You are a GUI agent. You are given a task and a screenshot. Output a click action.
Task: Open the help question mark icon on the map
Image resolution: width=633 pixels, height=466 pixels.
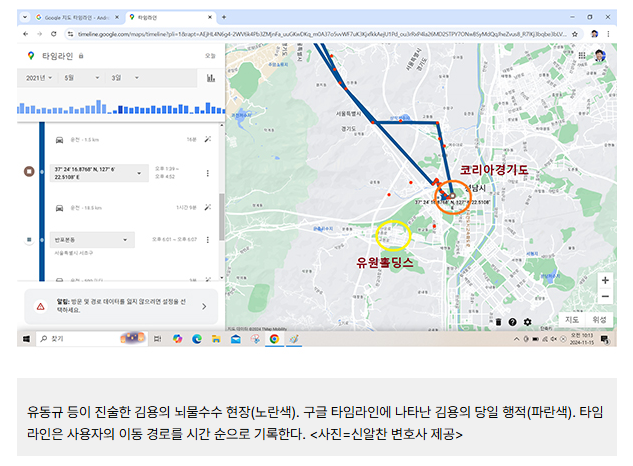tap(512, 322)
